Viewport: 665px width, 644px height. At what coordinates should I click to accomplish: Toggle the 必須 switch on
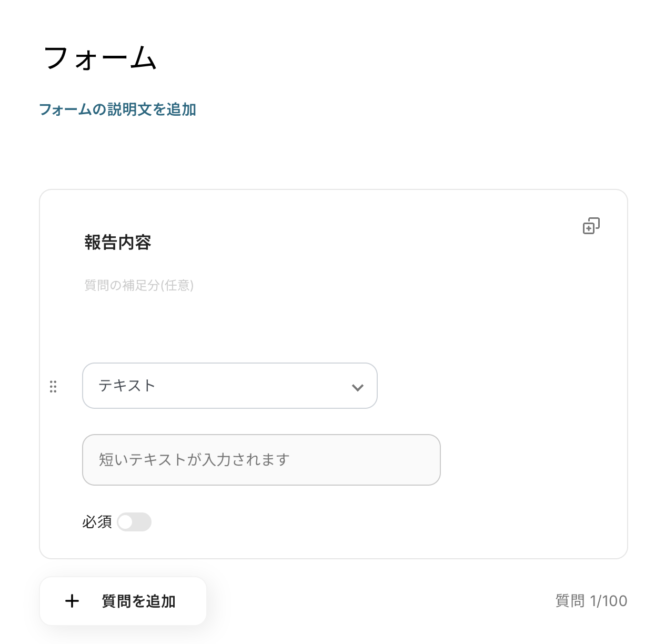[x=134, y=522]
